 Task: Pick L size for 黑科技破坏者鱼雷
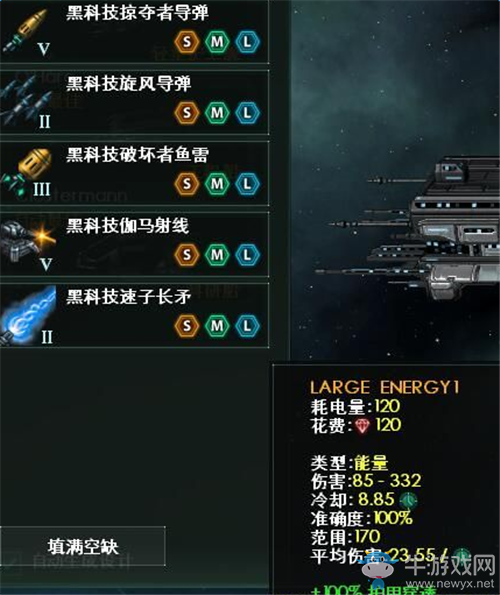(247, 184)
